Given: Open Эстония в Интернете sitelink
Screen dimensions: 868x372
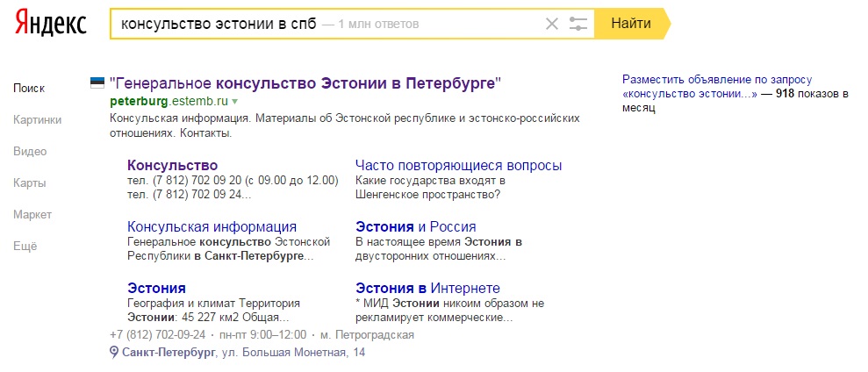Looking at the screenshot, I should [x=428, y=289].
